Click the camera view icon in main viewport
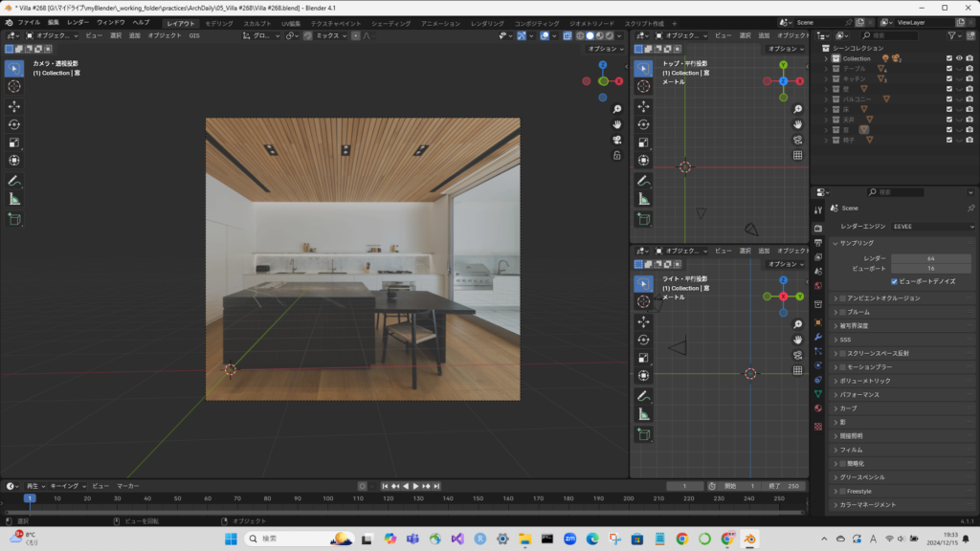The image size is (980, 551). (616, 140)
